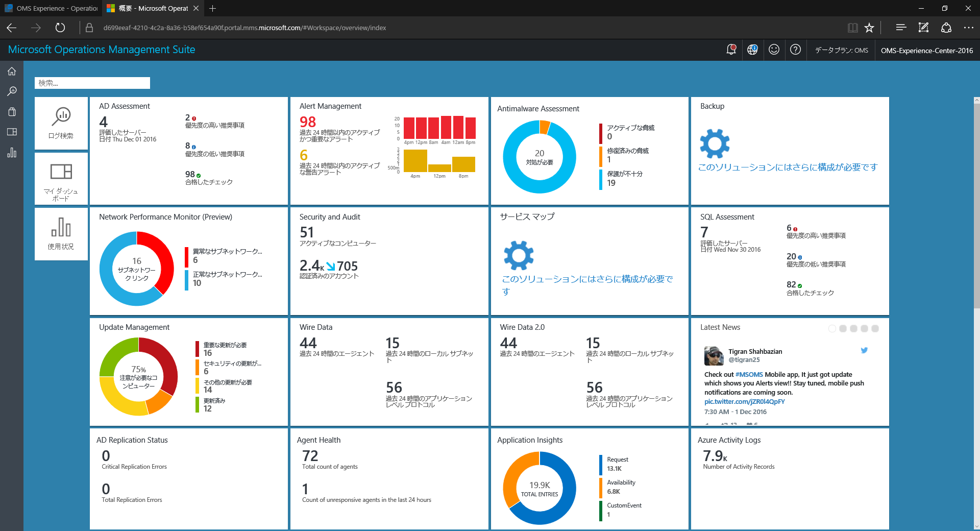This screenshot has width=980, height=531.
Task: Click the データプラン: OMS header item
Action: [x=841, y=50]
